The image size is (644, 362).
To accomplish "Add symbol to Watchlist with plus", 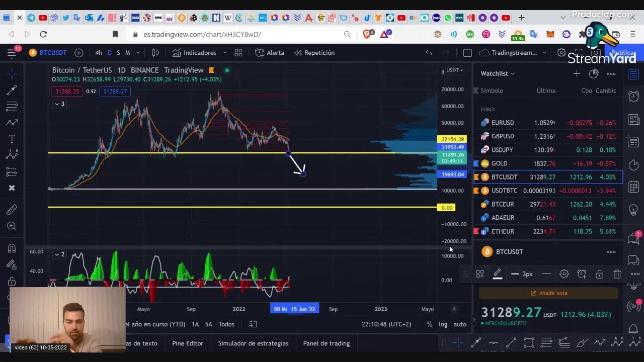I will pos(577,73).
